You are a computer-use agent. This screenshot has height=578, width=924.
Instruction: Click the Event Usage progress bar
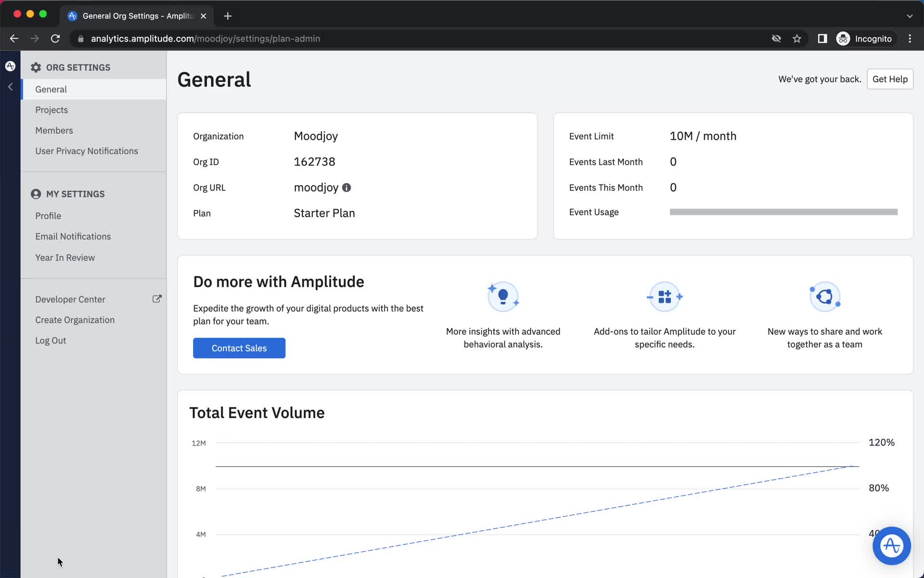point(783,212)
